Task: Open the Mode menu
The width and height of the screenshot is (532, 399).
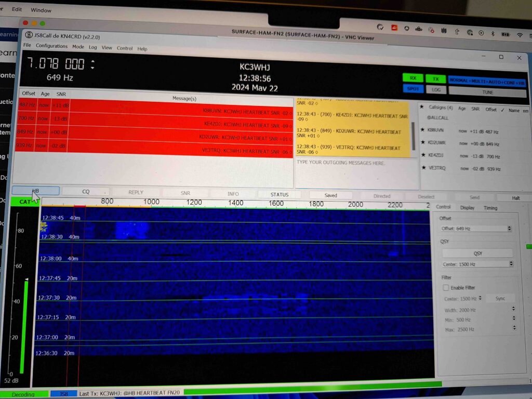Action: coord(78,47)
